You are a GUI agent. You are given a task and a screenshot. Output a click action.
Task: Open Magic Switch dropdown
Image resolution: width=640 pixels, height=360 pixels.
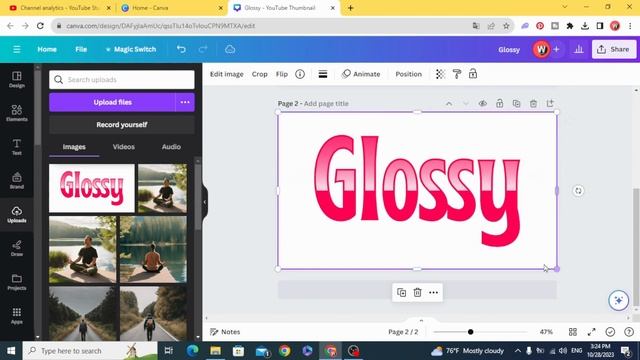tap(131, 49)
